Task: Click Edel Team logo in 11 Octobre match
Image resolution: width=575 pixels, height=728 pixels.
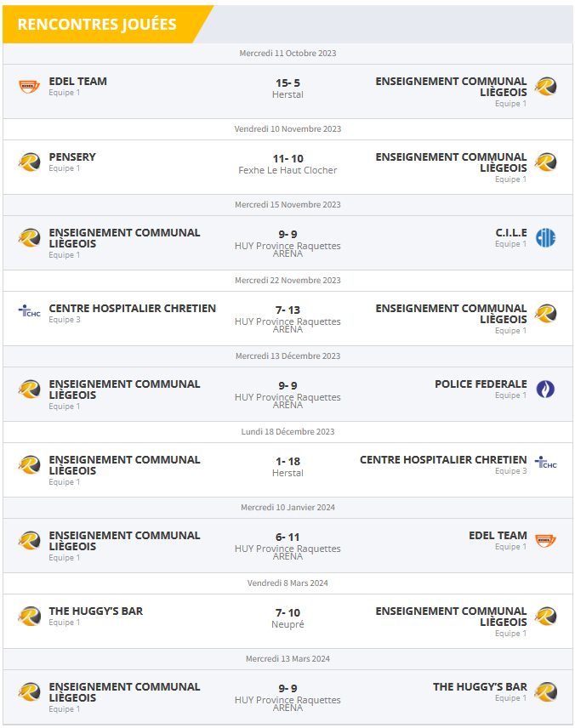Action: coord(30,87)
